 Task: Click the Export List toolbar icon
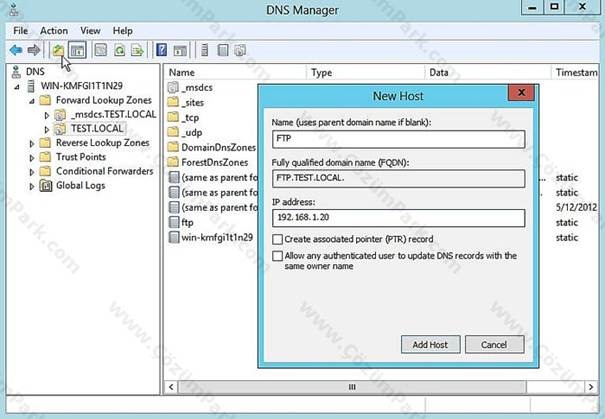coord(137,50)
